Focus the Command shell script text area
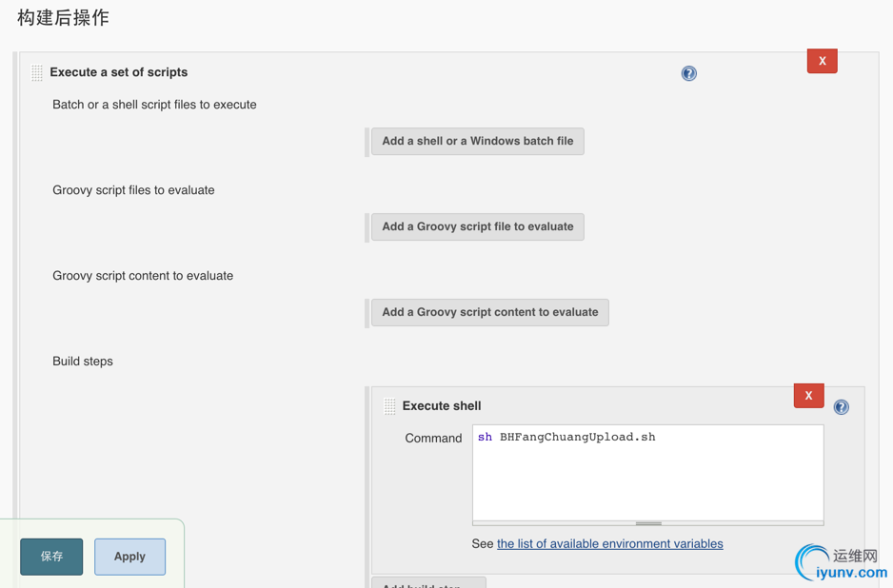Viewport: 893px width, 588px height. [647, 479]
